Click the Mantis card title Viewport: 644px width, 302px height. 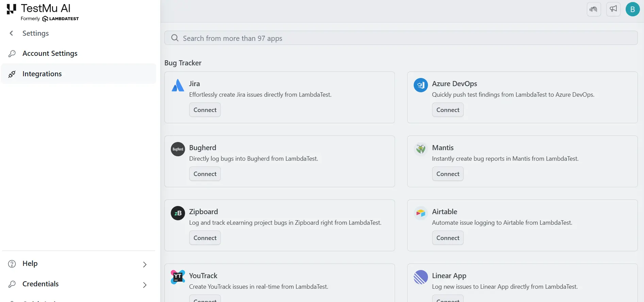point(443,148)
